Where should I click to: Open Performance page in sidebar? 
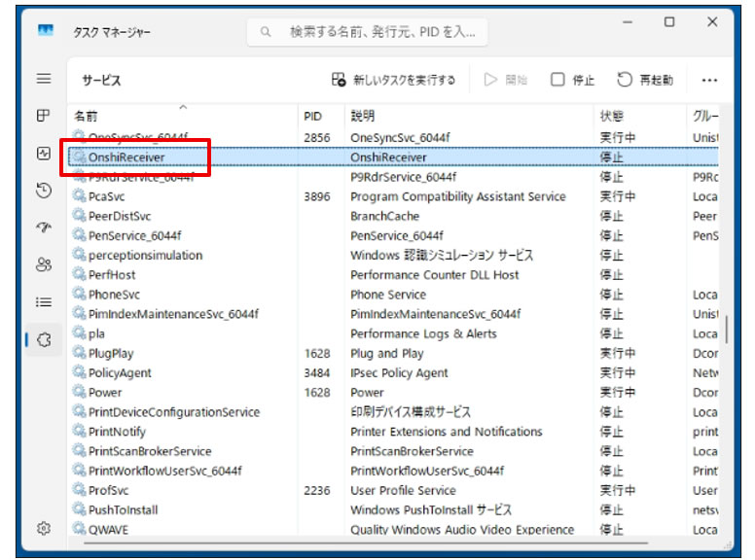coord(44,154)
